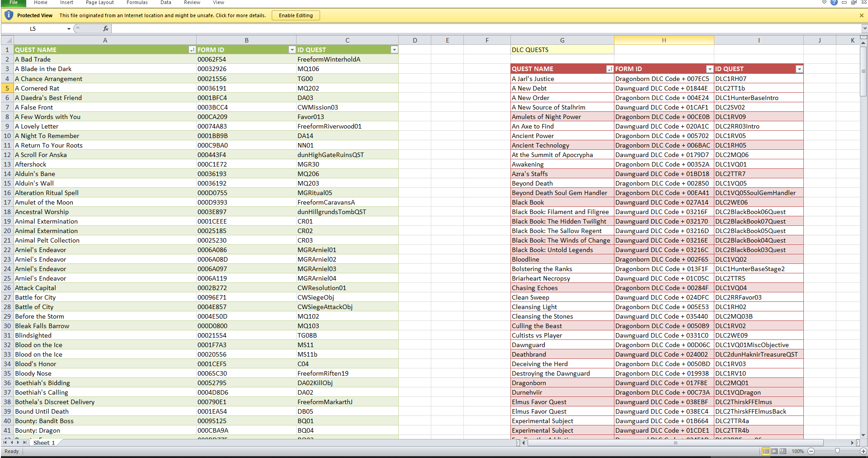This screenshot has width=868, height=458.
Task: Open FORM ID filter dropdown in column B
Action: click(x=292, y=50)
